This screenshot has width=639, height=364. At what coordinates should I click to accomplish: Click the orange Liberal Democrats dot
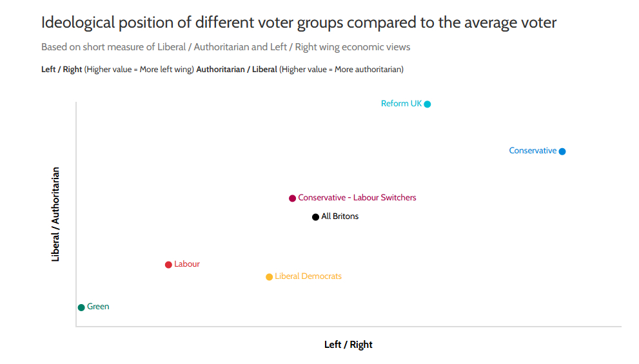pyautogui.click(x=269, y=277)
